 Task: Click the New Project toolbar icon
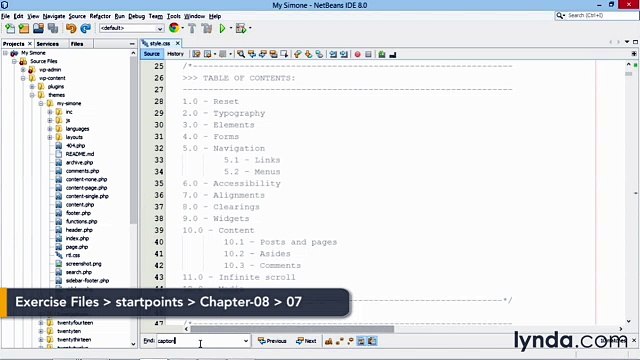point(24,28)
